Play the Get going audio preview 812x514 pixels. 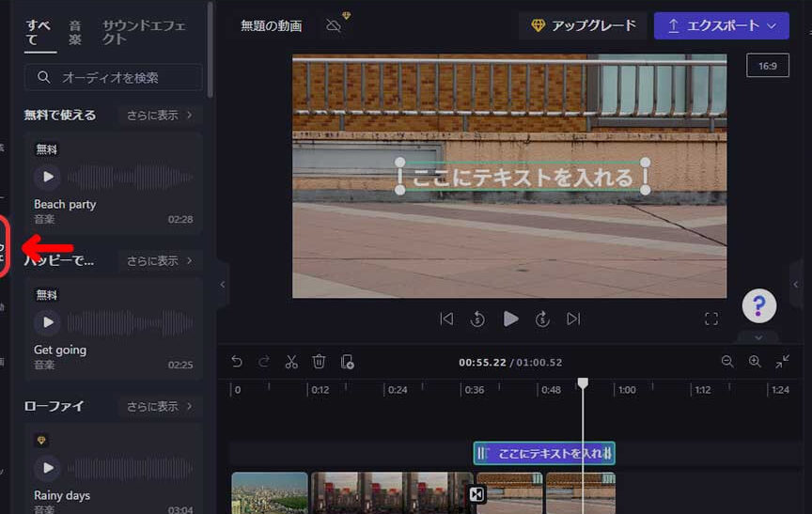(x=48, y=322)
